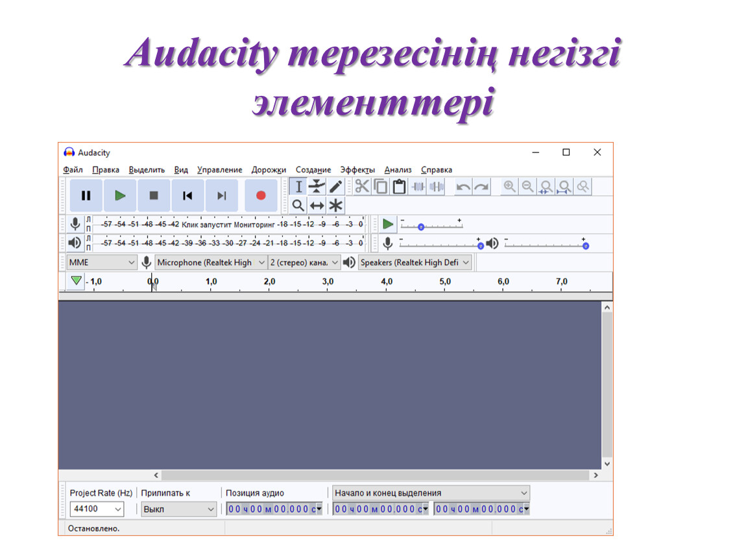Open the Эффекты menu
Image resolution: width=746 pixels, height=560 pixels.
357,170
